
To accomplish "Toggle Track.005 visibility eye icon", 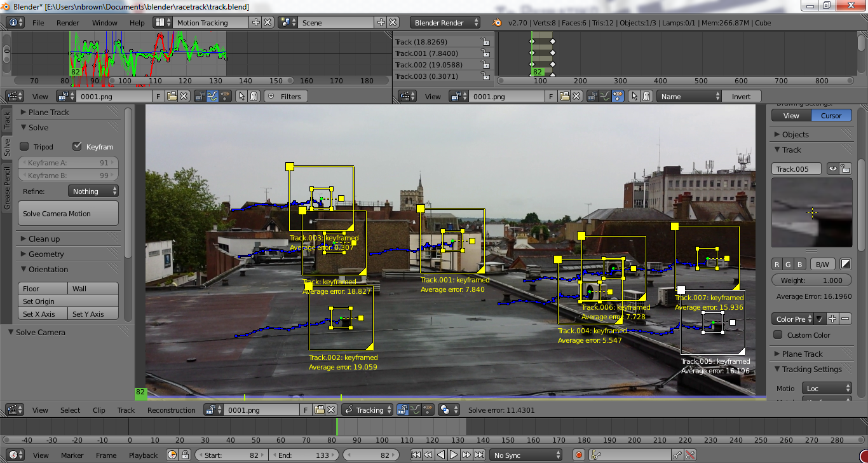I will coord(832,169).
